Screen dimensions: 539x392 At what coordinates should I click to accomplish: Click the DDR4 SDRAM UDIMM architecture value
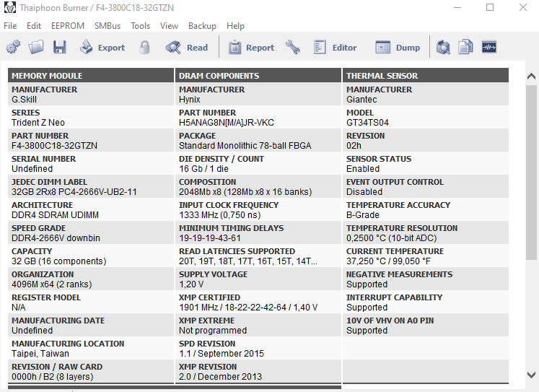[55, 215]
